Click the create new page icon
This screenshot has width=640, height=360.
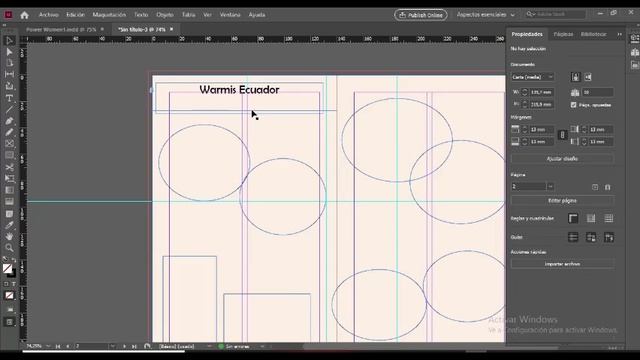(x=595, y=187)
